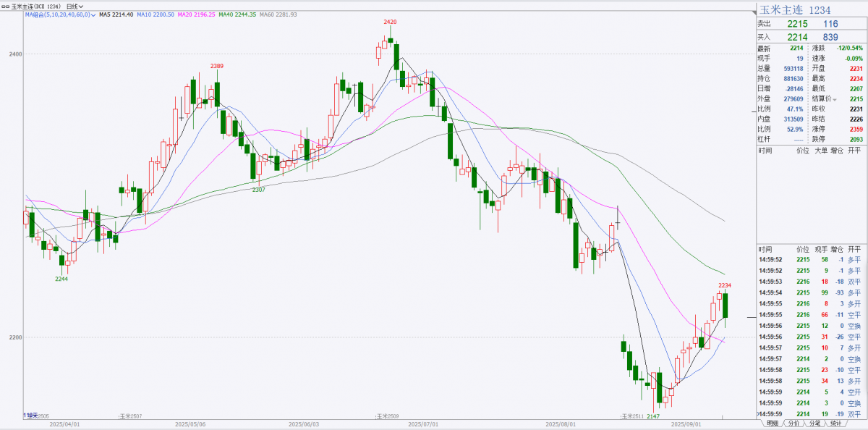Click the 大单 column header in tick list
This screenshot has height=430, width=868.
(x=820, y=150)
